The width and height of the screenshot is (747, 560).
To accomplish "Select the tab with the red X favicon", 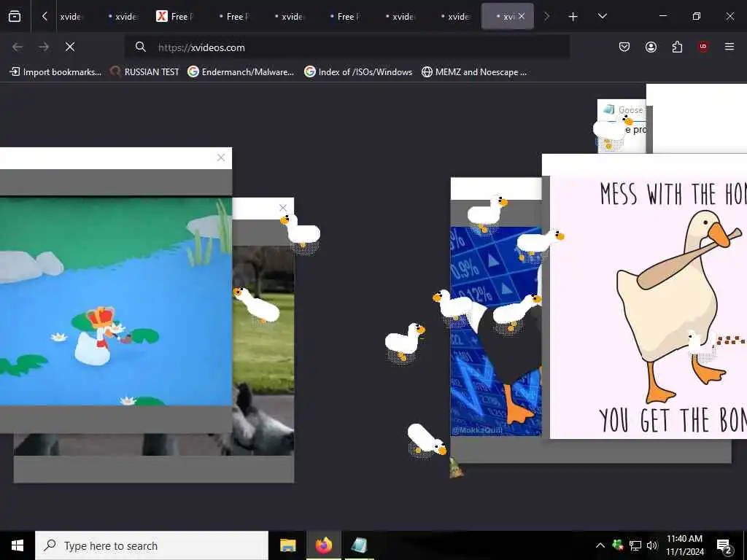I will coord(175,16).
